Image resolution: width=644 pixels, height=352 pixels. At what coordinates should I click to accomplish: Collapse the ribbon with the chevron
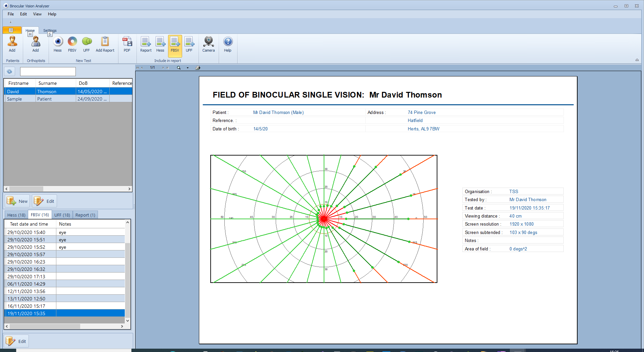pos(637,60)
